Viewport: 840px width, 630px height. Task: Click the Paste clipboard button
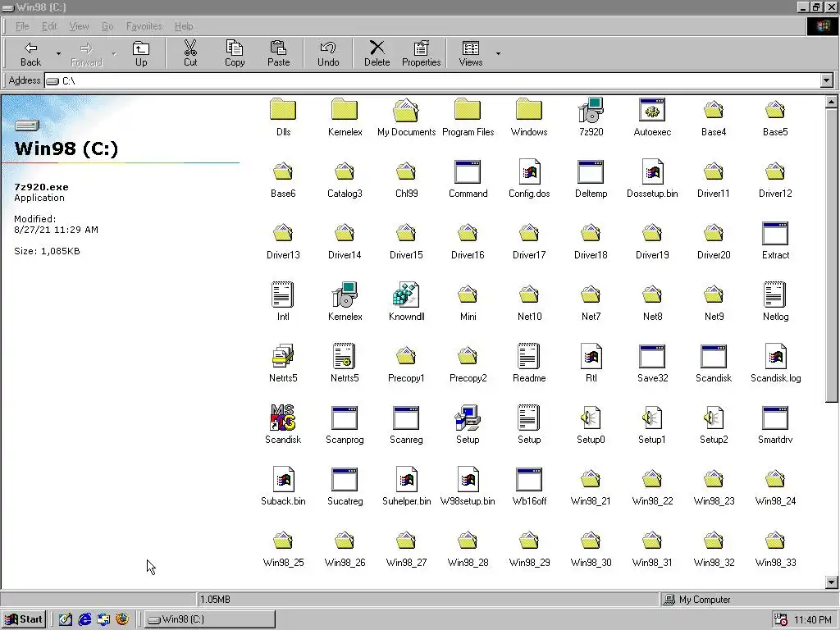pyautogui.click(x=278, y=53)
